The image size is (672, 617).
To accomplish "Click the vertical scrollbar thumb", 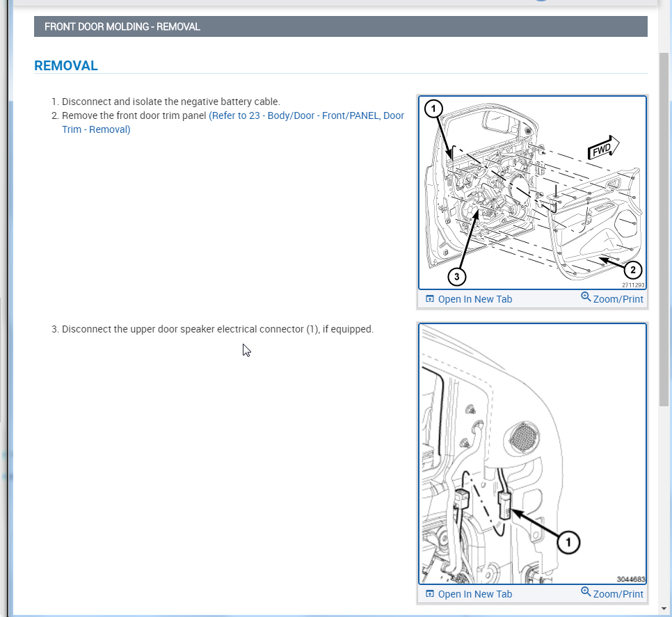I will point(664,230).
